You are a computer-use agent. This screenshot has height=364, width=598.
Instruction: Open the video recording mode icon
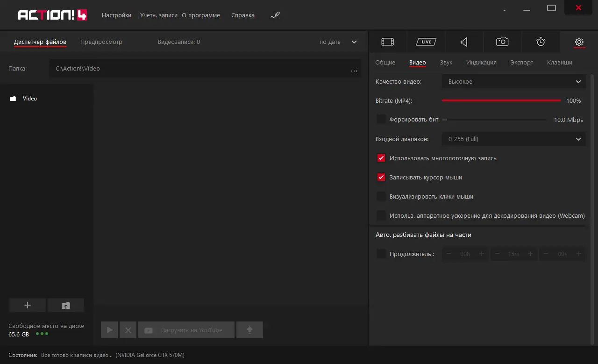point(387,42)
